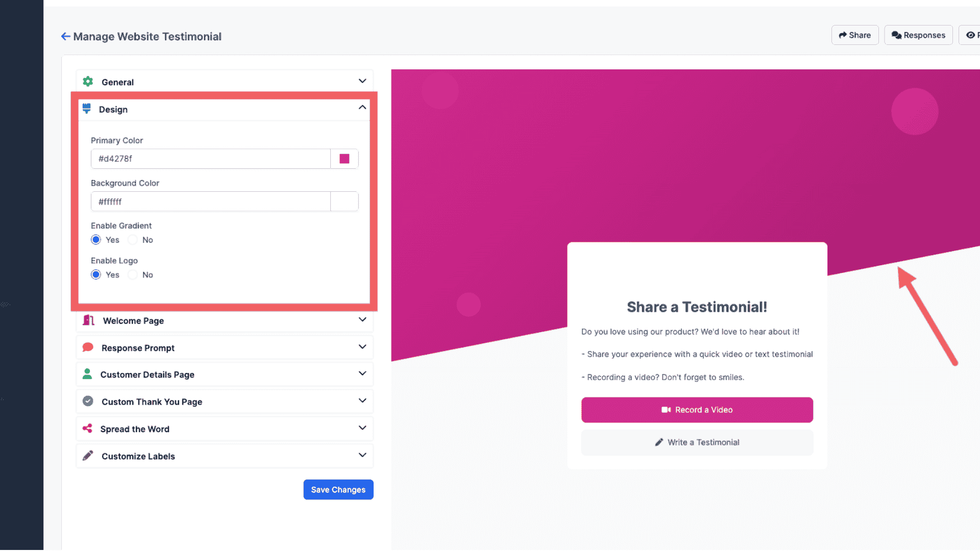Image resolution: width=980 pixels, height=551 pixels.
Task: Click the Response Prompt speech bubble icon
Action: point(88,347)
